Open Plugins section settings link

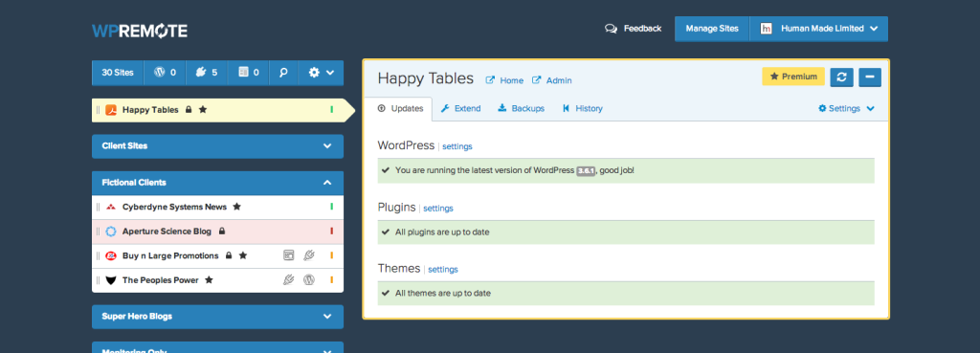pyautogui.click(x=438, y=209)
